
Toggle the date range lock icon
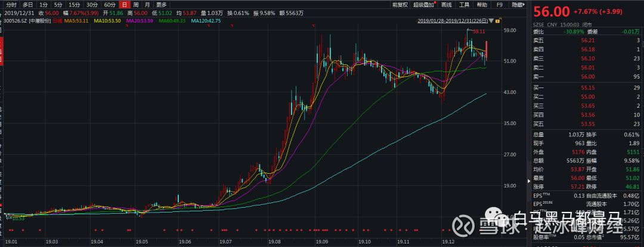tap(497, 20)
